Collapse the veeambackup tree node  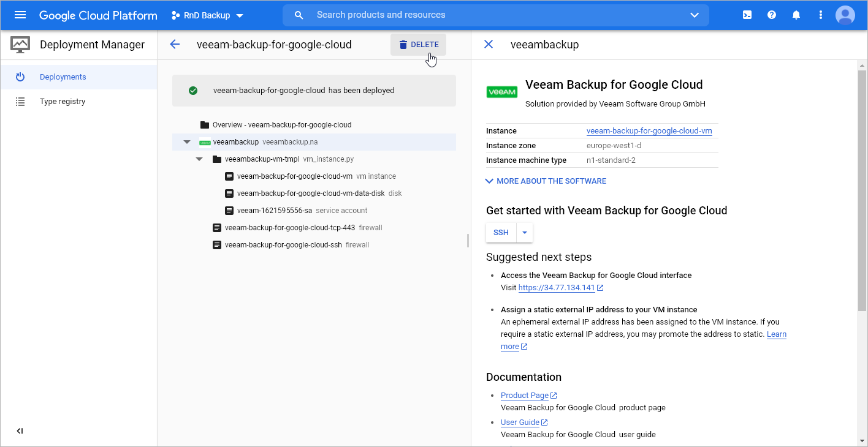tap(187, 142)
